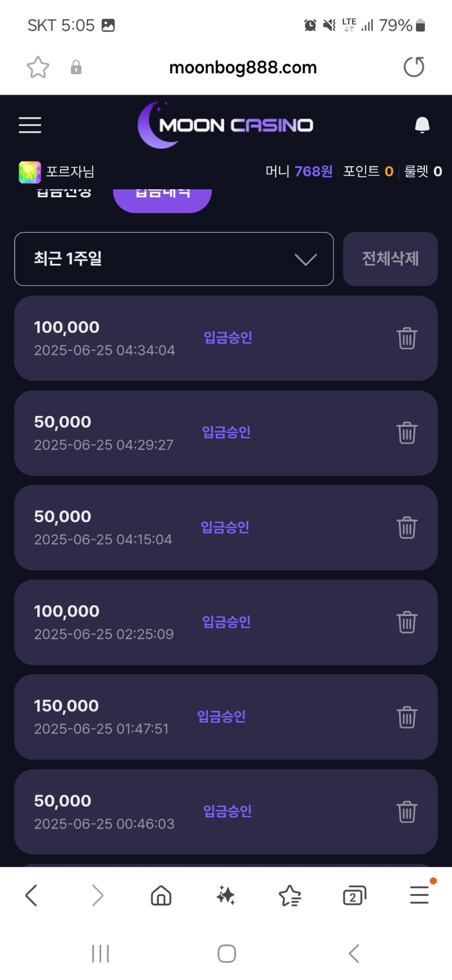Switch to the 입금신청 tab
This screenshot has height=980, width=452.
pyautogui.click(x=64, y=193)
